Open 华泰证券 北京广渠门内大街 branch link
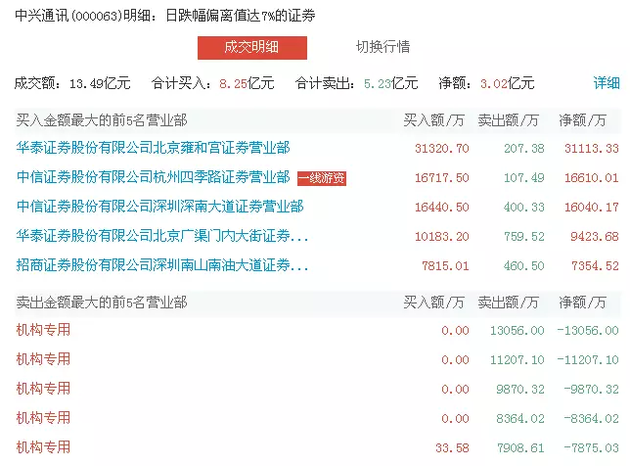The image size is (630, 466). 162,237
